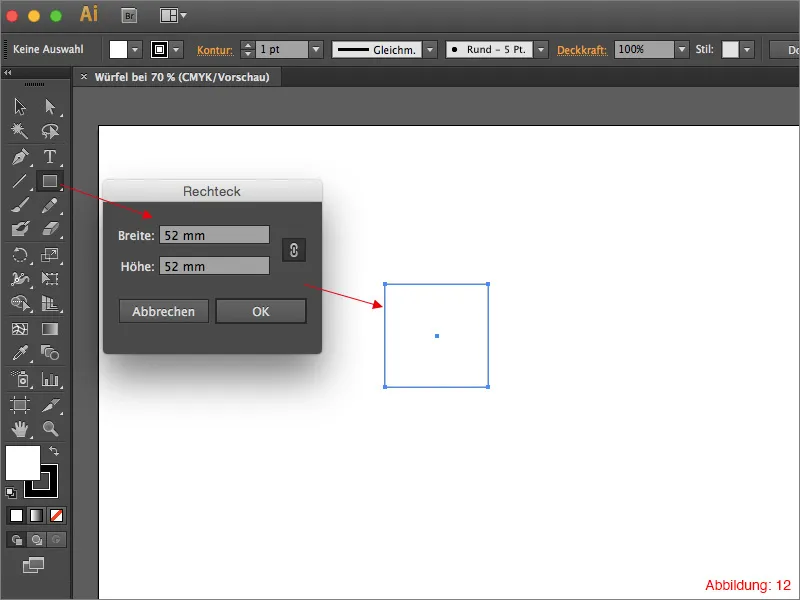Image resolution: width=800 pixels, height=600 pixels.
Task: Select the Rotate tool
Action: tap(20, 255)
